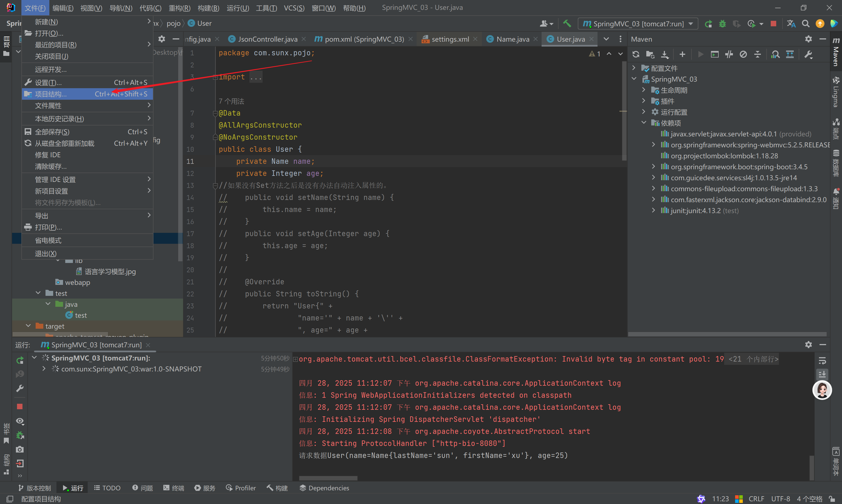Click the build hammer icon
842x504 pixels.
pos(567,24)
